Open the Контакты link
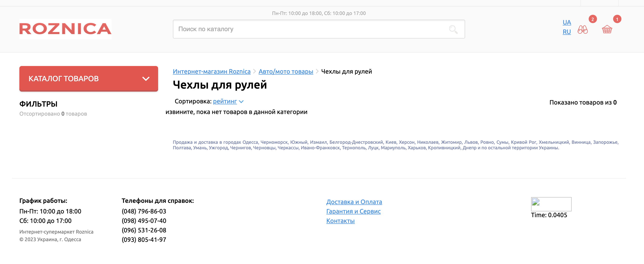Screen dimensions: 644x264 coord(340,221)
